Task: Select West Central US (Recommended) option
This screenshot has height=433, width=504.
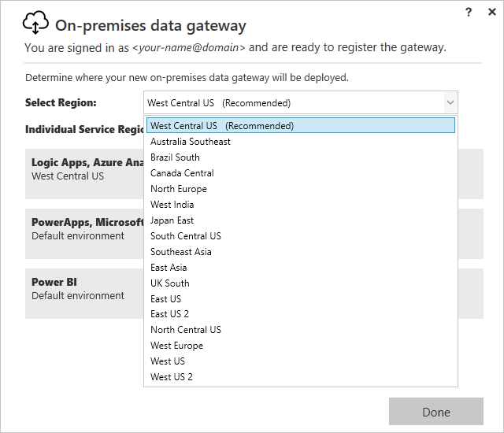Action: (222, 126)
